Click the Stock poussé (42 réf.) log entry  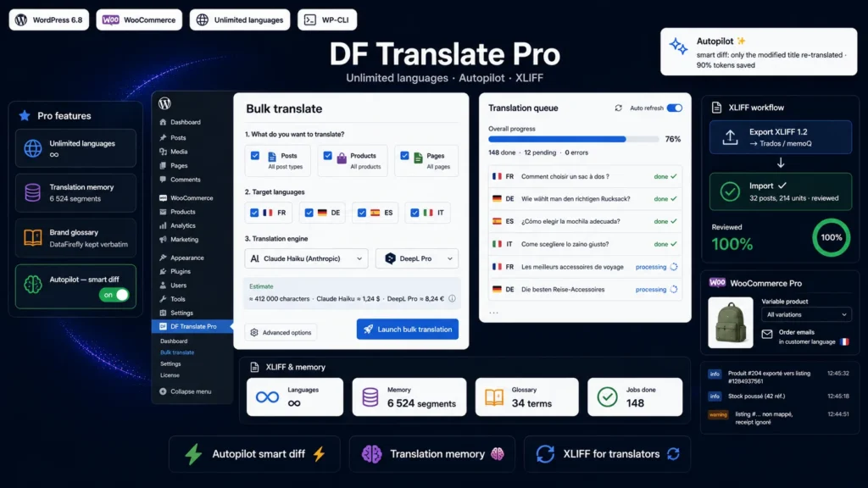click(780, 396)
